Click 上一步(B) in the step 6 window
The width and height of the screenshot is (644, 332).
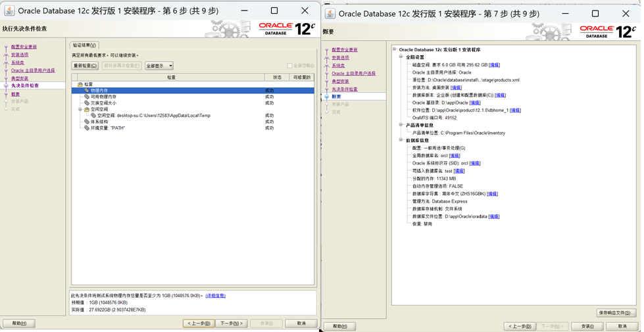click(x=199, y=323)
